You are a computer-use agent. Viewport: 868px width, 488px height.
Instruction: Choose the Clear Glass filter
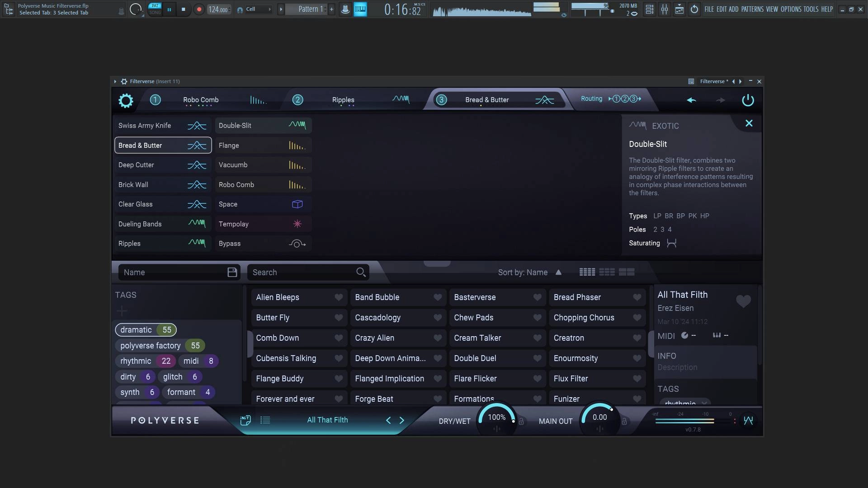(x=163, y=204)
